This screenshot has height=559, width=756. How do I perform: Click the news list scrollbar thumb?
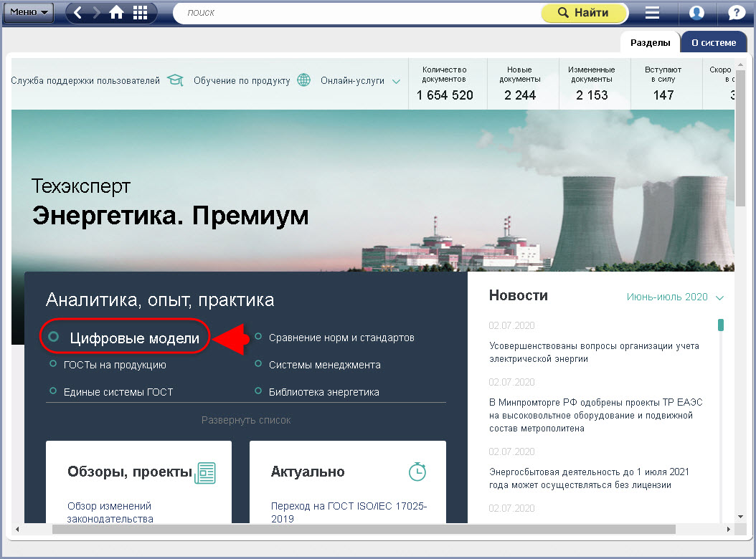721,325
